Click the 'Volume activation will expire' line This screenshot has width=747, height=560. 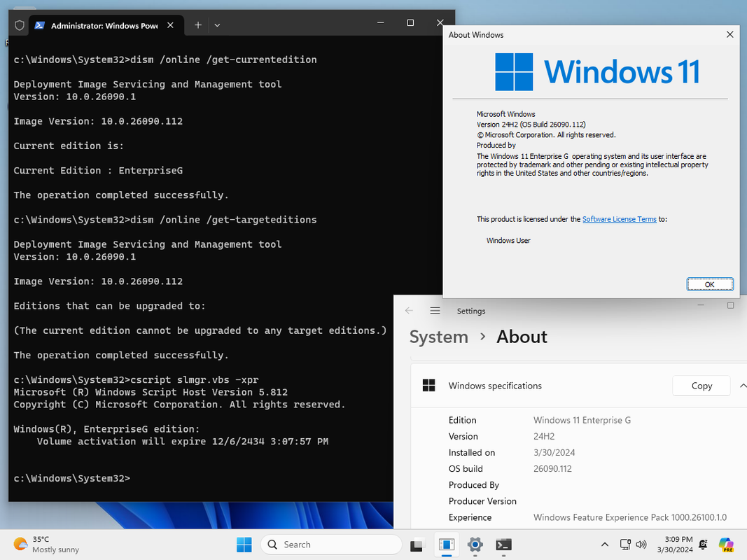(183, 442)
